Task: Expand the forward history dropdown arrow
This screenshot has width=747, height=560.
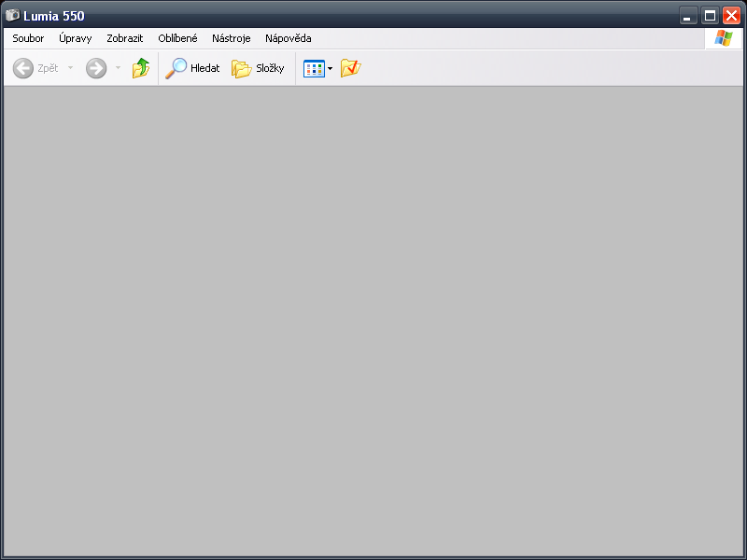Action: pyautogui.click(x=118, y=68)
